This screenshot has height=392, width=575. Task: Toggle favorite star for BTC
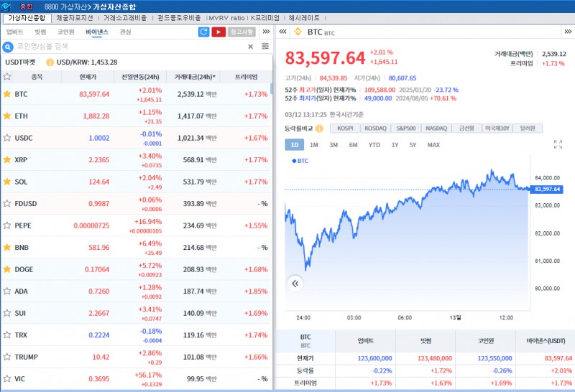(x=7, y=94)
